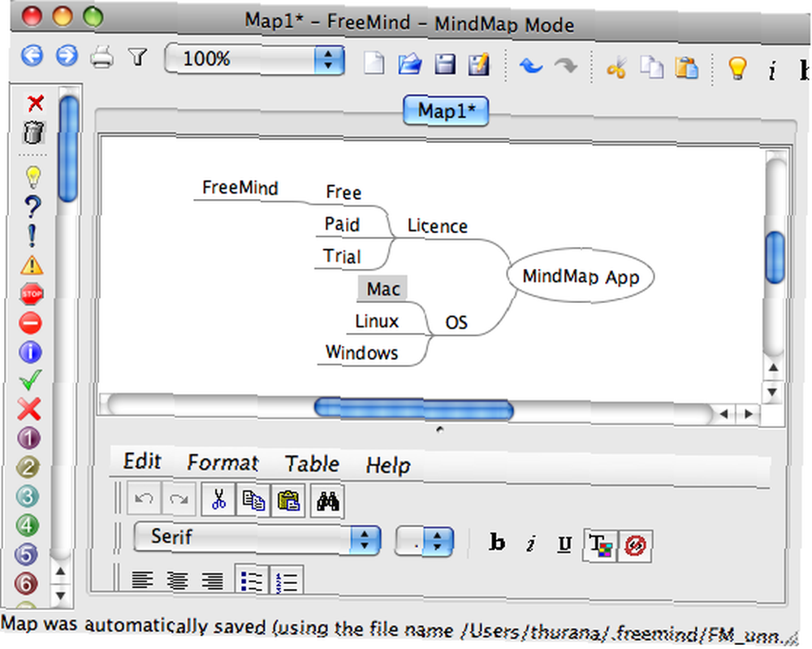
Task: Apply italic via main toolbar i icon
Action: point(772,71)
